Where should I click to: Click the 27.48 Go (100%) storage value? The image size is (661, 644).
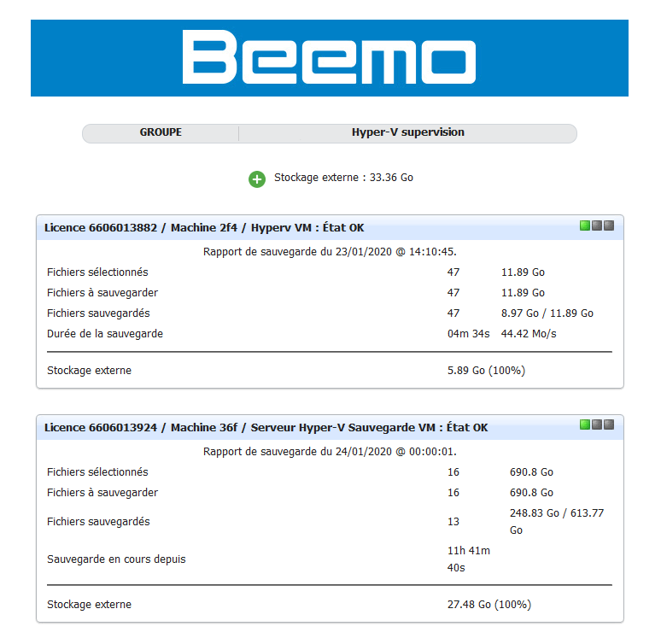489,605
